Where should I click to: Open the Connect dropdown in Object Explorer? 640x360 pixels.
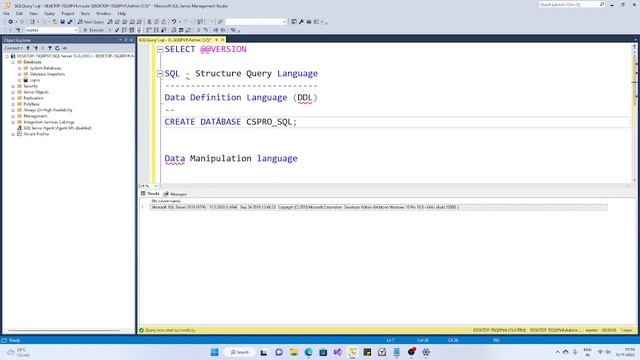13,48
